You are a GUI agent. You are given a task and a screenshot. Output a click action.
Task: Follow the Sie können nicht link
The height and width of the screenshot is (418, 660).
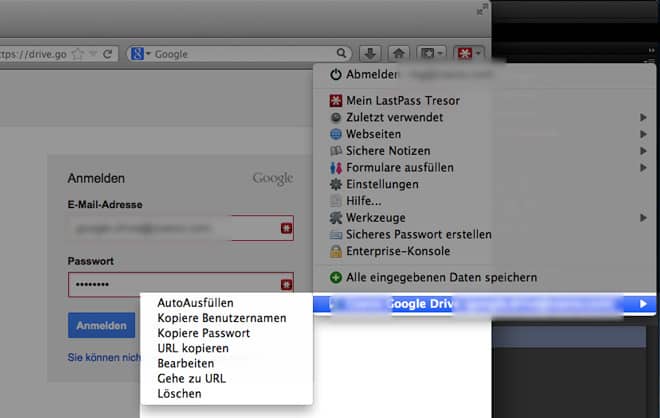104,357
